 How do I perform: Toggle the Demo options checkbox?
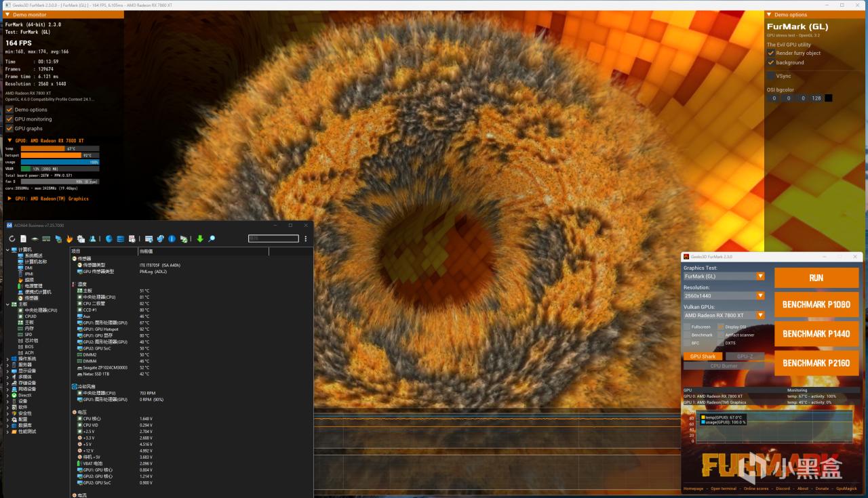pos(9,110)
